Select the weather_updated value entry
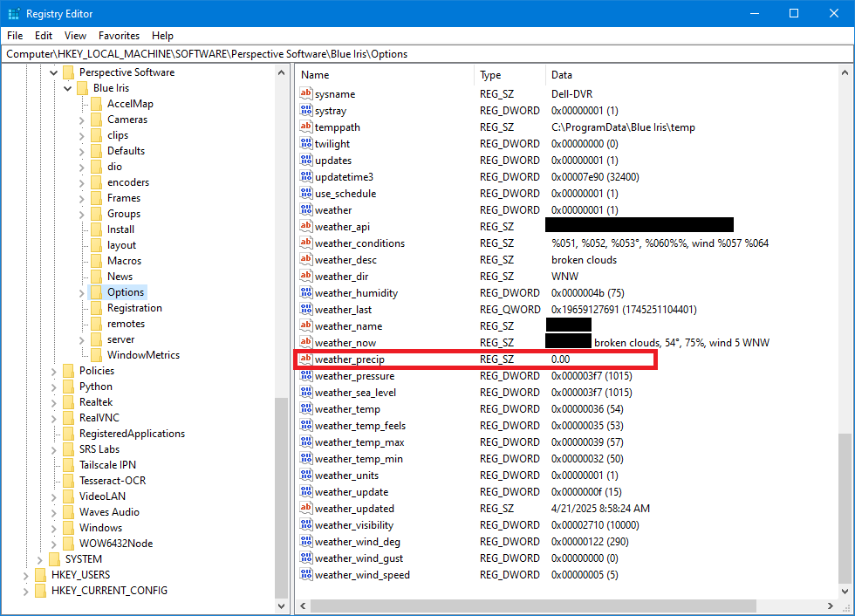855x616 pixels. pyautogui.click(x=354, y=509)
